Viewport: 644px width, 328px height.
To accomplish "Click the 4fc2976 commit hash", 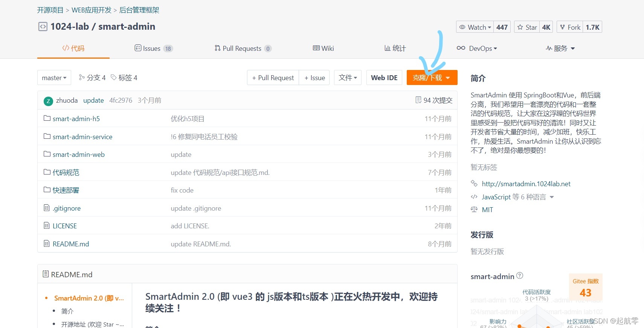I will click(x=121, y=100).
